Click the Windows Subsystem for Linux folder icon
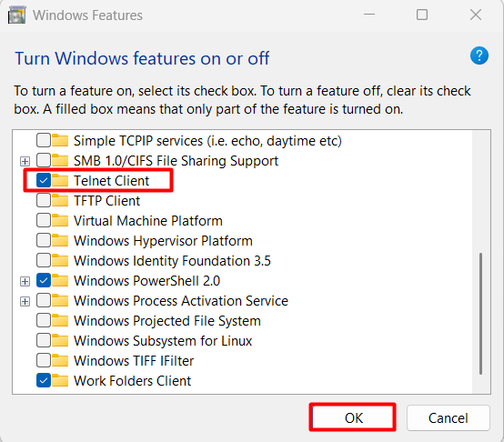 (60, 340)
